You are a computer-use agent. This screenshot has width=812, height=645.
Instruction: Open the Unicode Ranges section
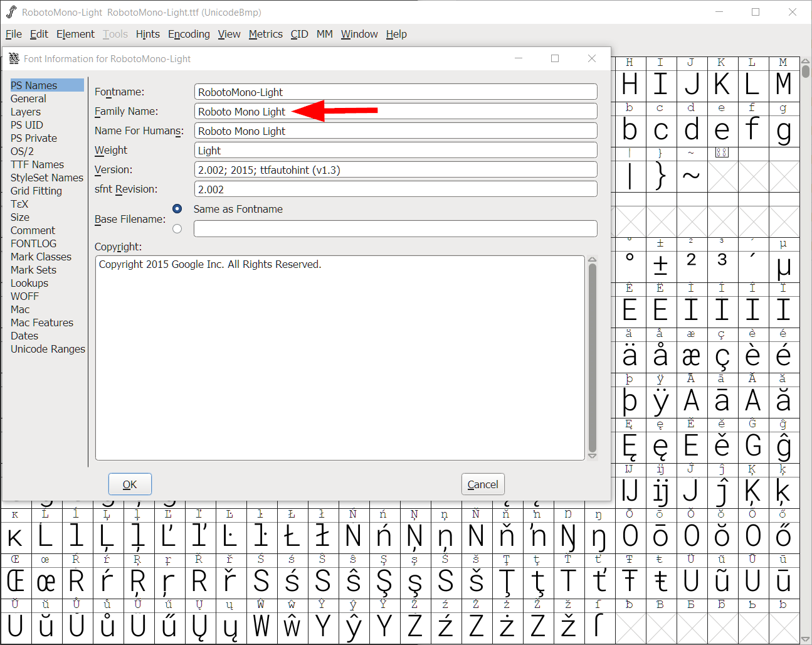pos(48,349)
